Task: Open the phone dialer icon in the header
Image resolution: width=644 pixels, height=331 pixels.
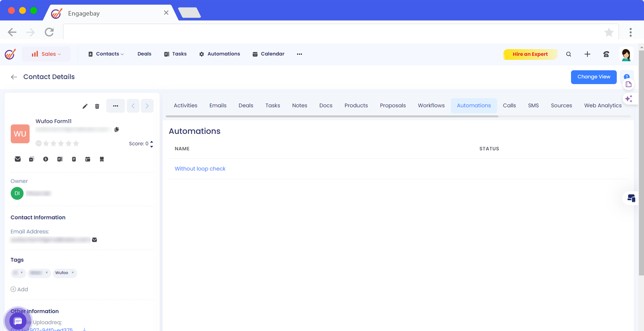Action: pos(606,54)
